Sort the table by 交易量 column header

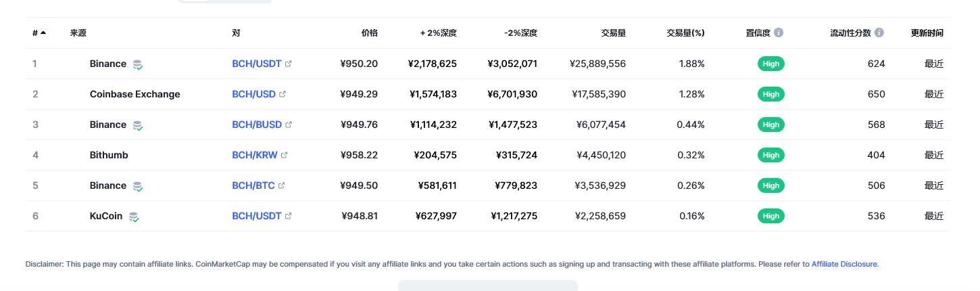[613, 32]
